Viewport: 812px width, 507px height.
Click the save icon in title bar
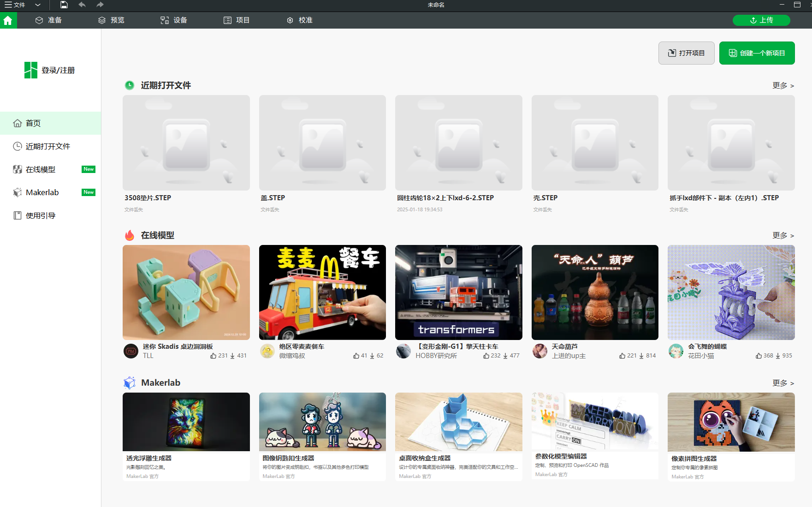click(x=64, y=5)
